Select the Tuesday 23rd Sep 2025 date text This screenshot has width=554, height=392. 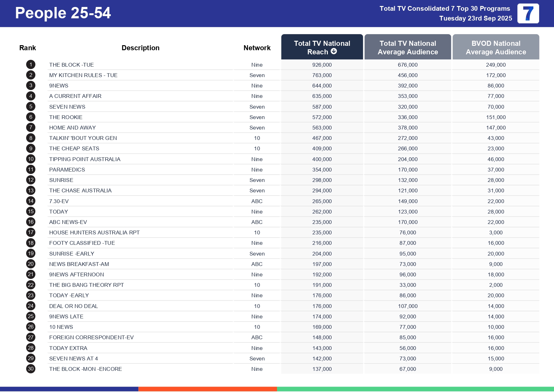pos(476,18)
